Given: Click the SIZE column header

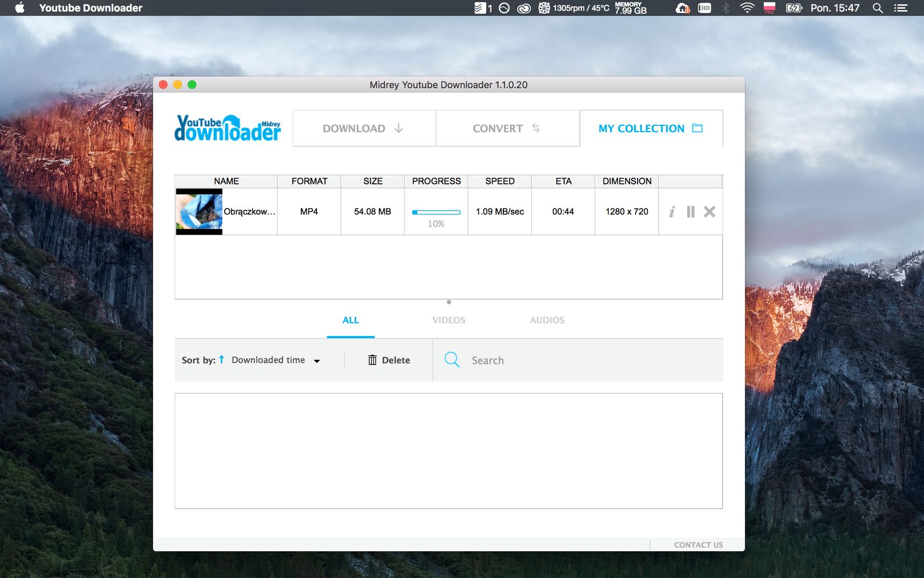Looking at the screenshot, I should click(373, 181).
